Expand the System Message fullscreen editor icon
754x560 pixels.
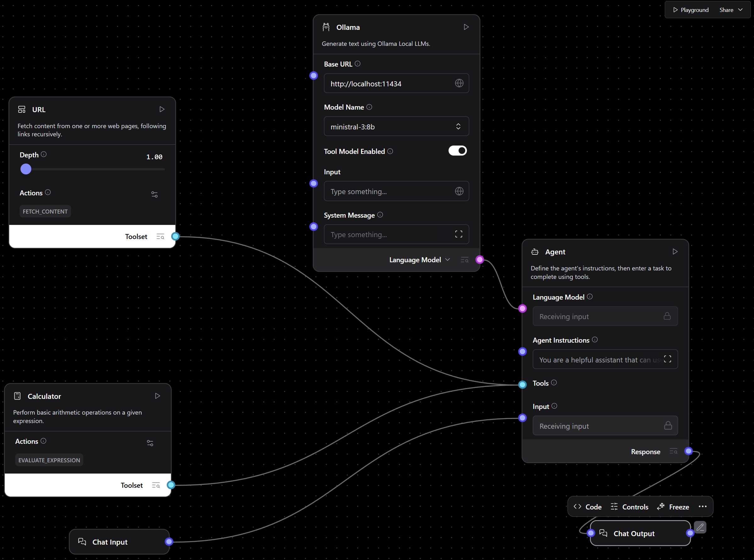tap(458, 234)
